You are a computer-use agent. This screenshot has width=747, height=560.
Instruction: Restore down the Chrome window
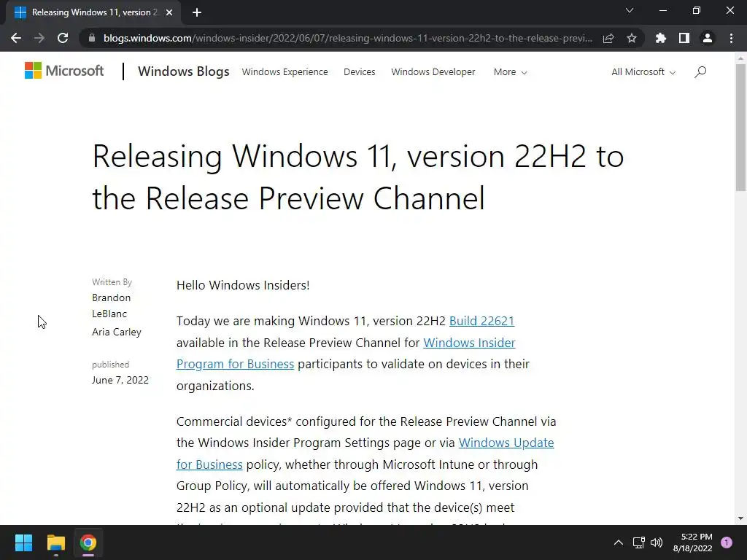696,10
